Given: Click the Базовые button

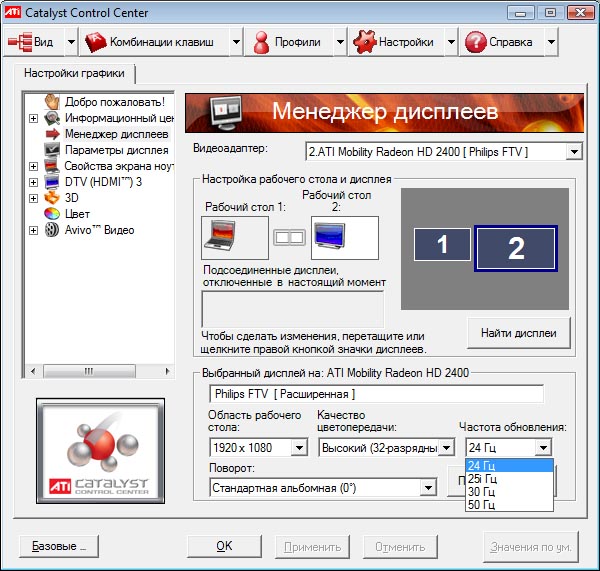Looking at the screenshot, I should click(x=59, y=546).
